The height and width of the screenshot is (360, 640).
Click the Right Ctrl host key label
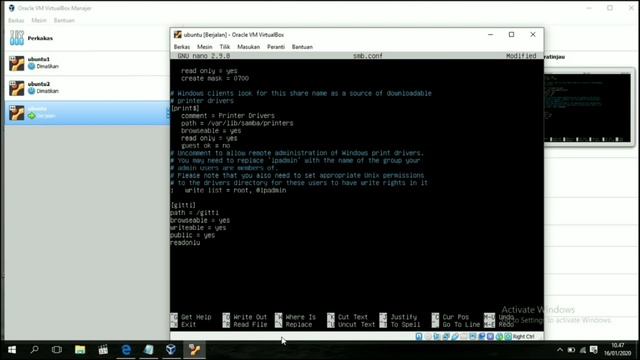tap(524, 337)
